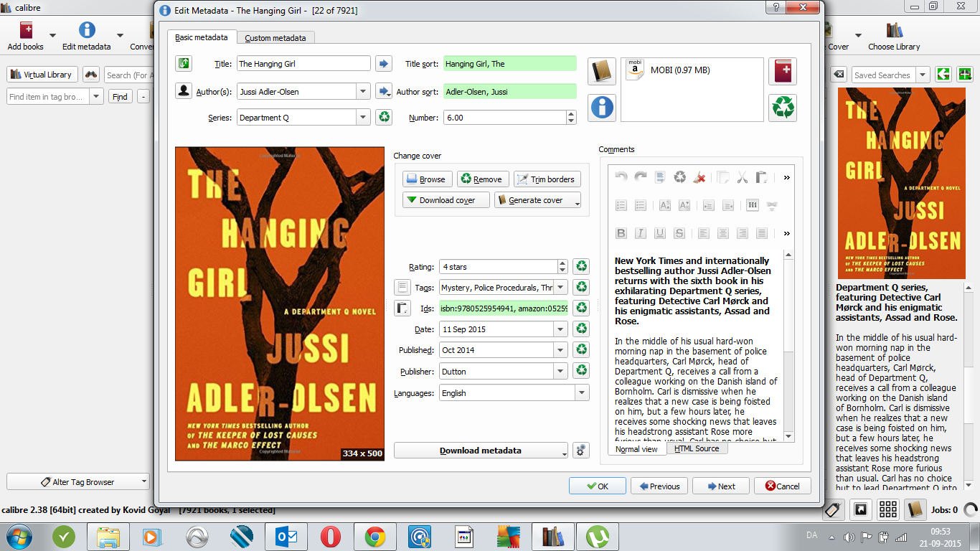Screen dimensions: 980x551
Task: Click Select all document icon in Comments toolbar
Action: [x=660, y=177]
